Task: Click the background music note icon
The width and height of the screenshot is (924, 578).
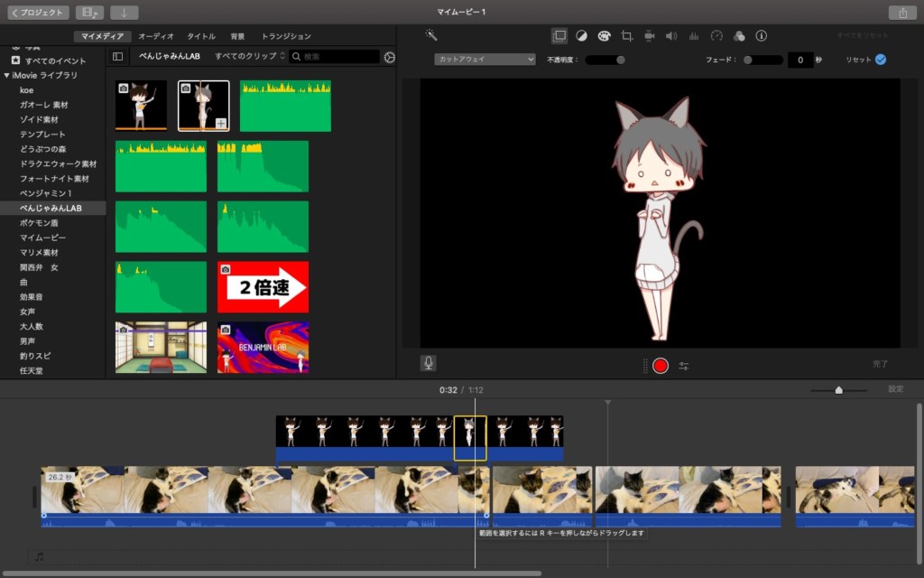Action: coord(40,556)
